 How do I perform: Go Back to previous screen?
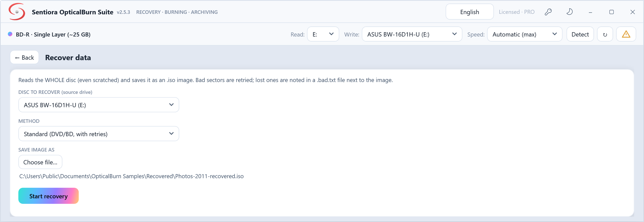pos(24,58)
